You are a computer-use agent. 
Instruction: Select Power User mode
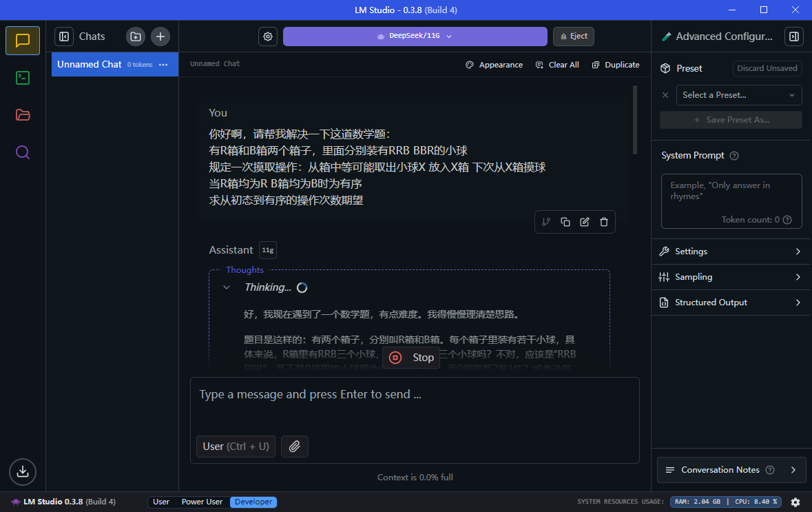tap(202, 502)
